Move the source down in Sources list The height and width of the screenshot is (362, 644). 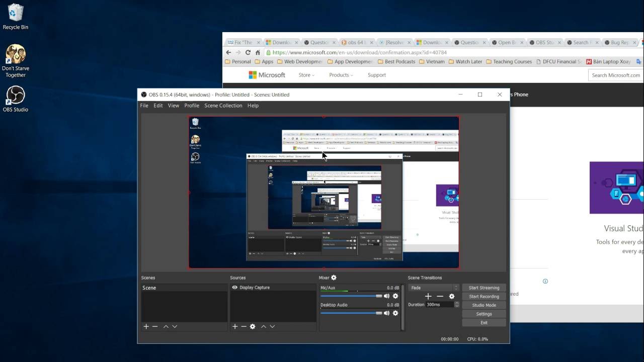pyautogui.click(x=272, y=326)
